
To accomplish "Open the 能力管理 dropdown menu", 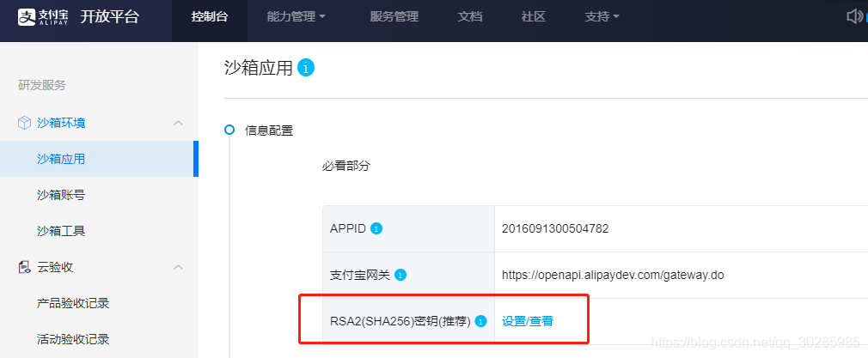I will [x=296, y=17].
